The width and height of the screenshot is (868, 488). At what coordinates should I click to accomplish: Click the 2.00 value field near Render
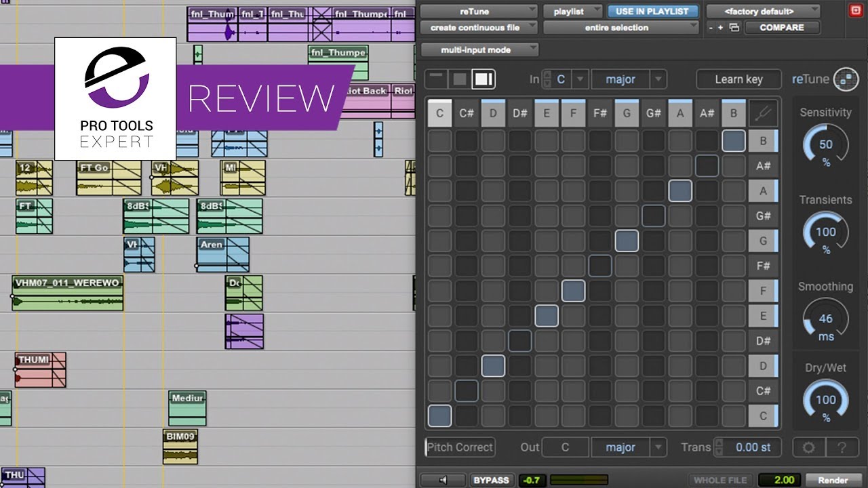tap(780, 480)
